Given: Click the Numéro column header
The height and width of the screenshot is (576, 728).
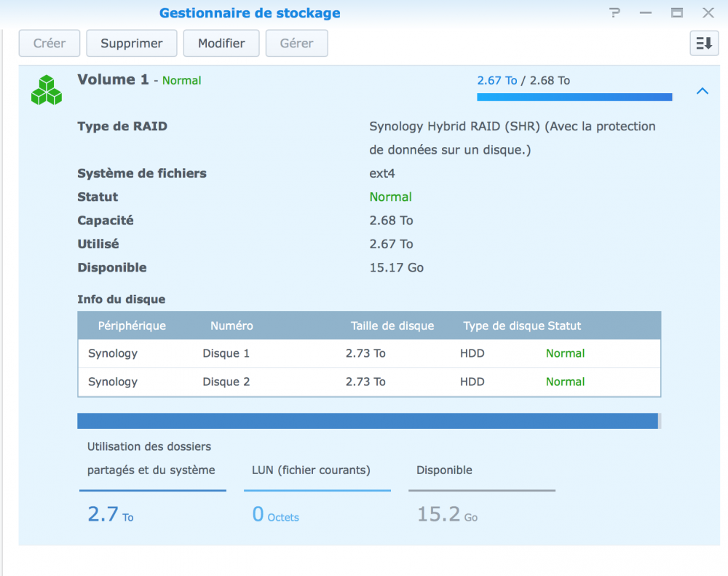Looking at the screenshot, I should point(232,326).
